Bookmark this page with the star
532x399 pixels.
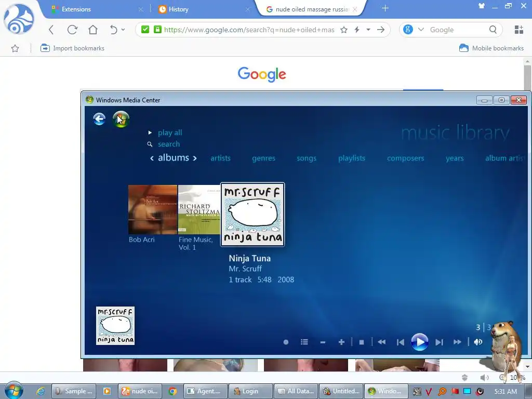[x=344, y=30]
